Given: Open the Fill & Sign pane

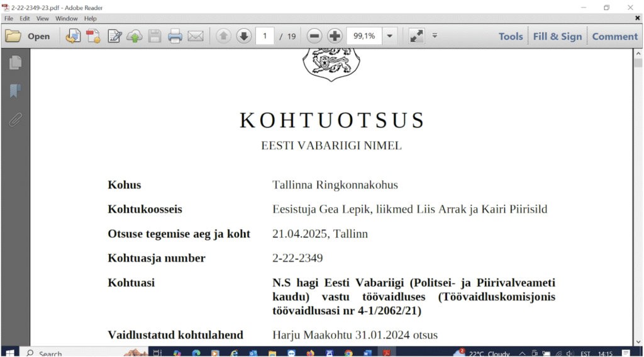Looking at the screenshot, I should point(557,36).
